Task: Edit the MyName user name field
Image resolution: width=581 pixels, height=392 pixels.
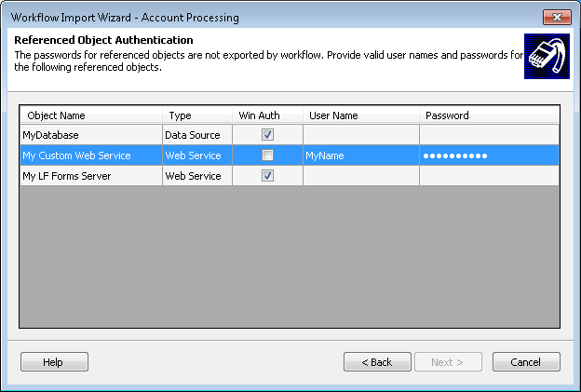Action: coord(359,155)
